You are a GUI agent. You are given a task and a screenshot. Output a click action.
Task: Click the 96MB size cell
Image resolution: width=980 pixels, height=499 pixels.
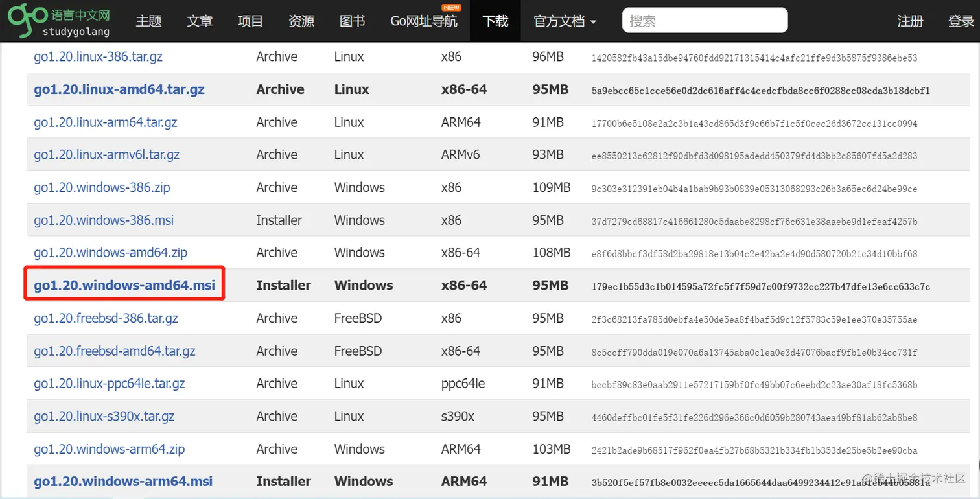548,57
